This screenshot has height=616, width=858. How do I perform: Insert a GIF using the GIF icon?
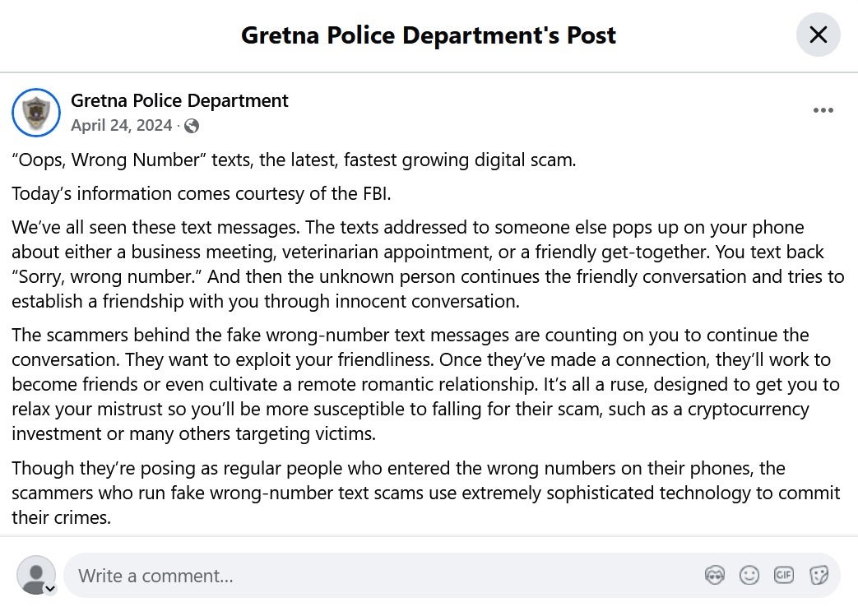click(x=784, y=576)
